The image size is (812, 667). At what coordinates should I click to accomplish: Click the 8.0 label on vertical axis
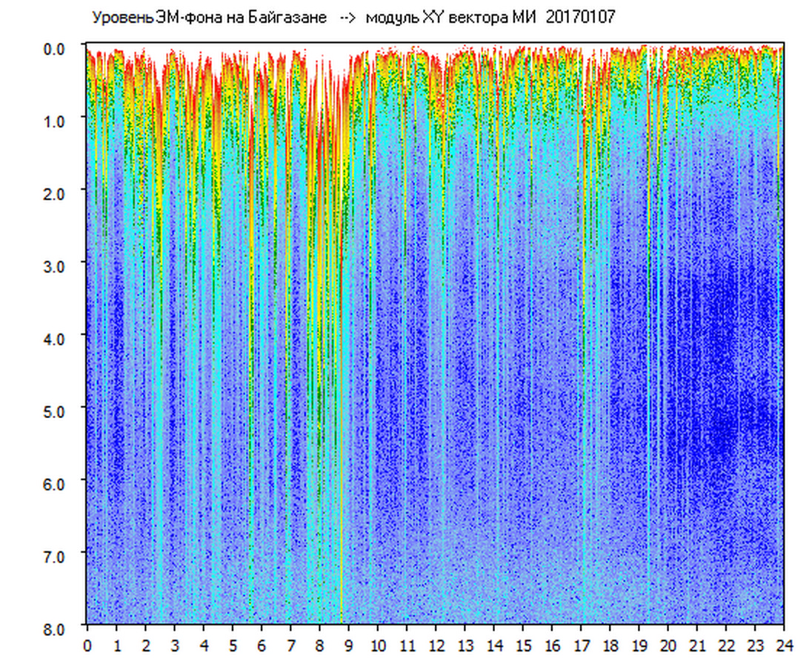click(x=57, y=628)
